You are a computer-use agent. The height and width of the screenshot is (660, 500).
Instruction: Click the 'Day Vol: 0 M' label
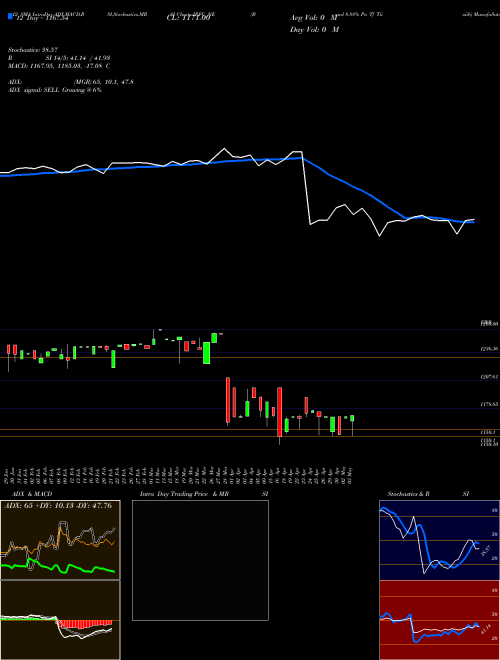(314, 29)
